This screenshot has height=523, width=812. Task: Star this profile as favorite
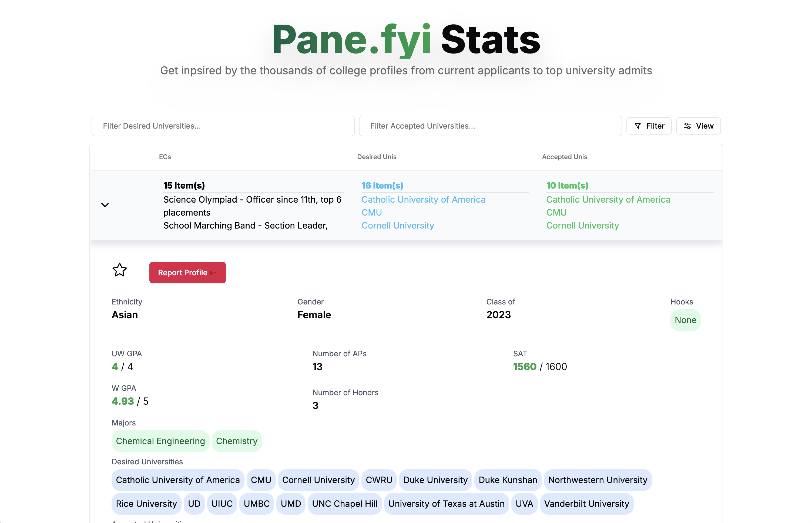[x=120, y=270]
